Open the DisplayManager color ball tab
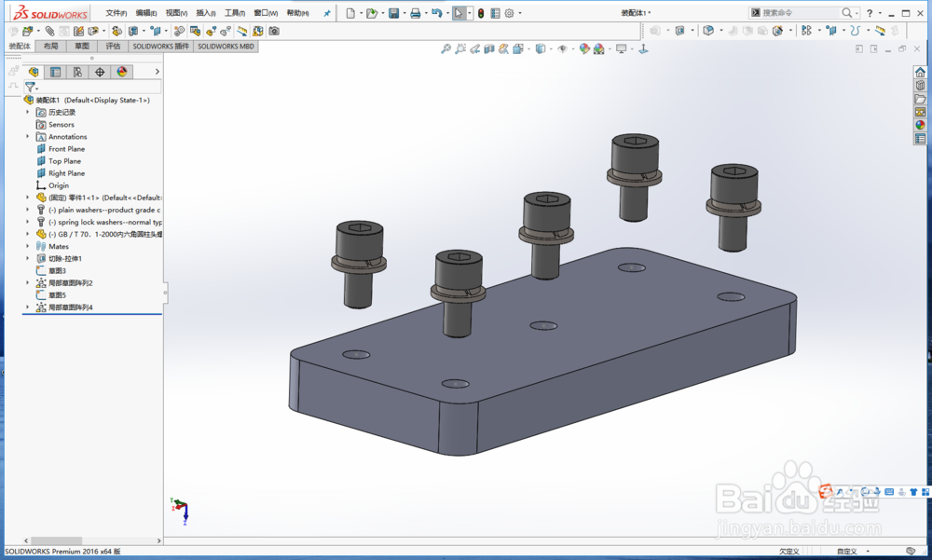The width and height of the screenshot is (932, 560). pos(122,72)
